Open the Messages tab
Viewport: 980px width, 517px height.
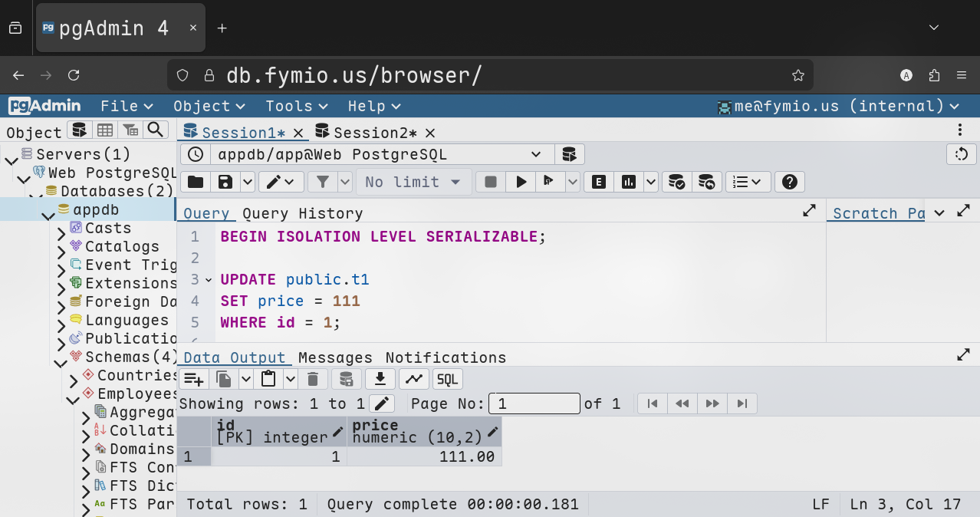click(x=335, y=357)
